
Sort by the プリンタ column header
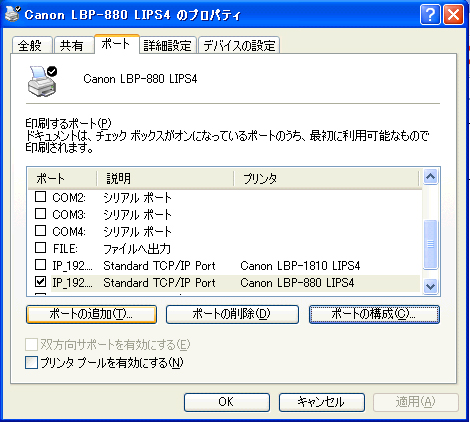tap(326, 179)
